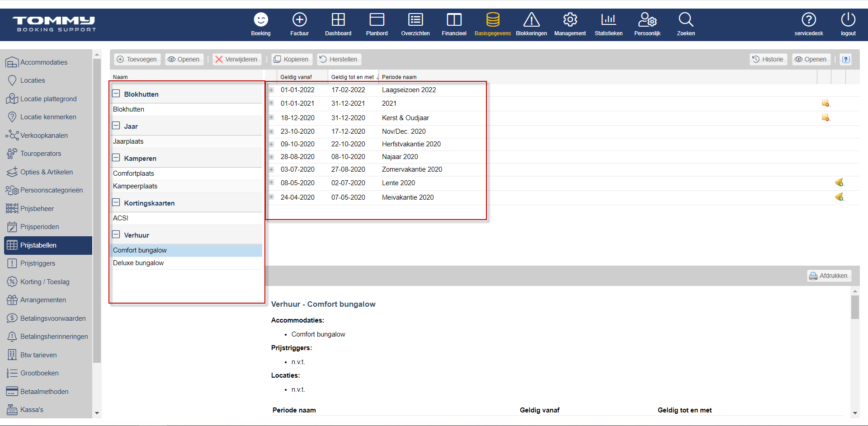Select the Basisgegevens database icon
The image size is (868, 426).
point(493,20)
